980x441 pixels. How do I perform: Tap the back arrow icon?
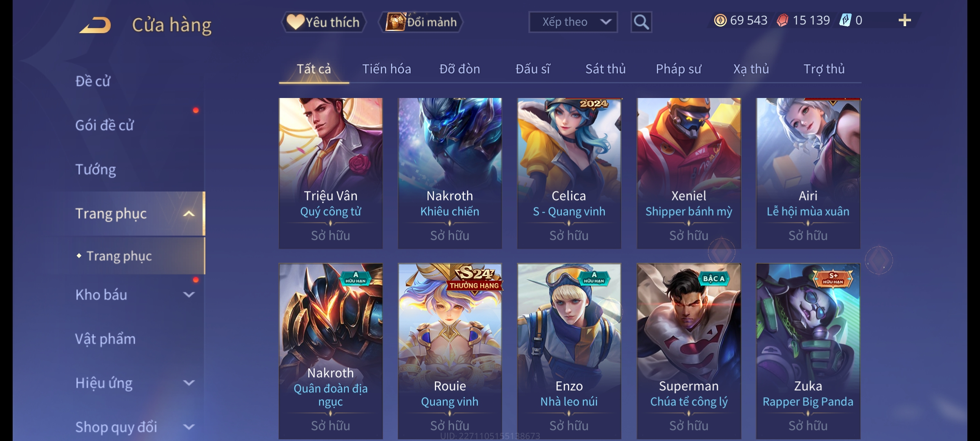(95, 25)
